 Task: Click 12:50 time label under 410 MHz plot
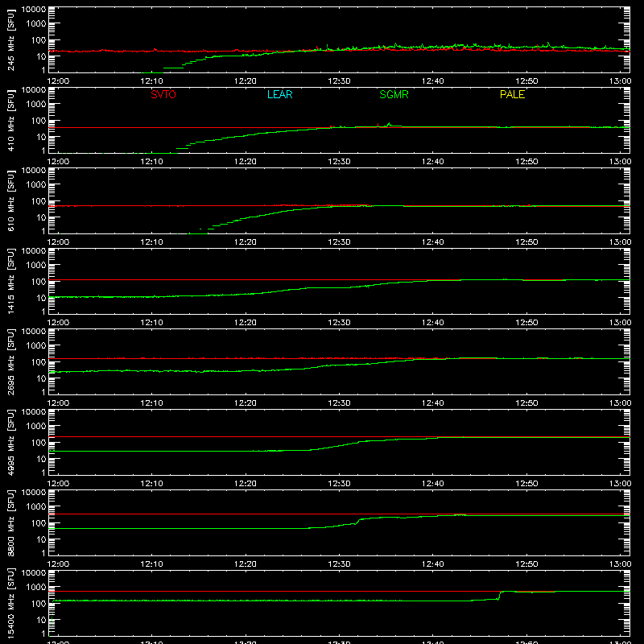click(526, 162)
